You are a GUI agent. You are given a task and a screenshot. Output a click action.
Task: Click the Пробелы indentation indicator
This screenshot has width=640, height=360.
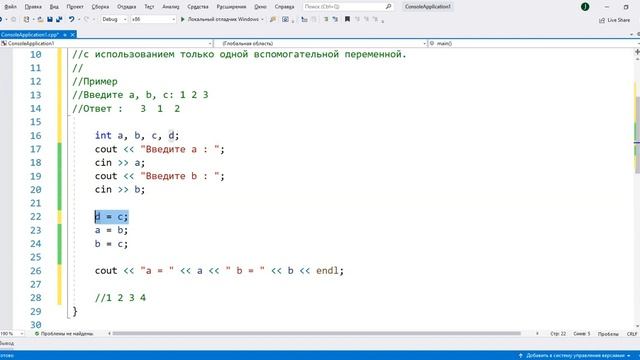[x=608, y=334]
